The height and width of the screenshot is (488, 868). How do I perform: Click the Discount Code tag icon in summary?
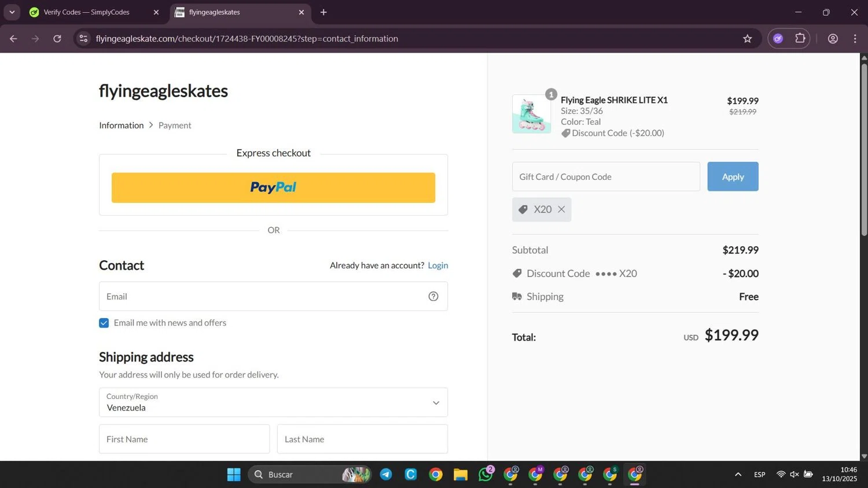pos(517,273)
